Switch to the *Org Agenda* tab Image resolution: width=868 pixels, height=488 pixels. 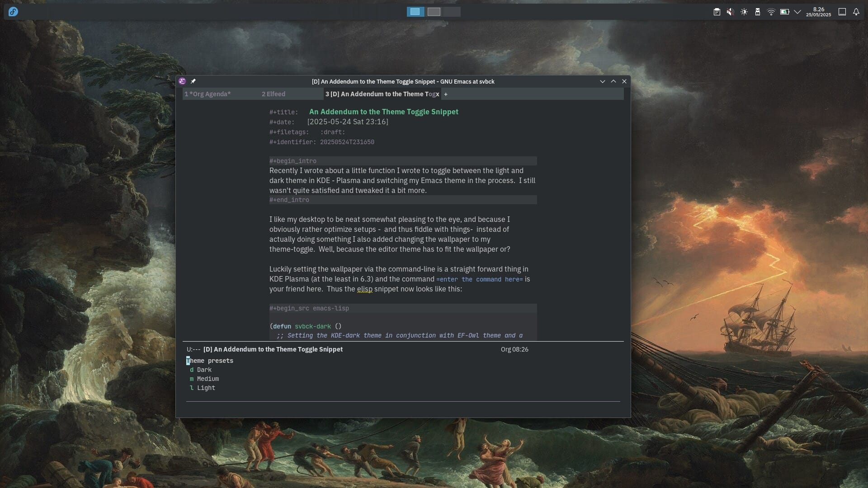tap(208, 94)
